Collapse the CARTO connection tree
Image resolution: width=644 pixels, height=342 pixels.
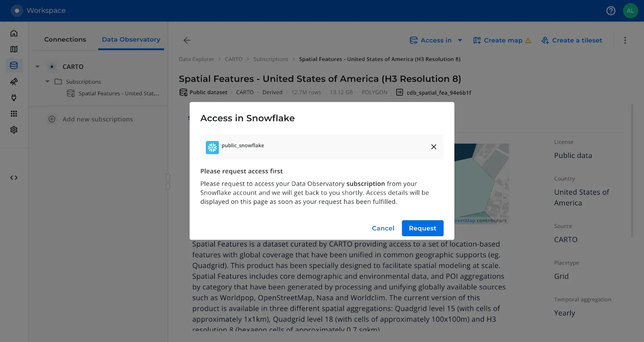[37, 66]
